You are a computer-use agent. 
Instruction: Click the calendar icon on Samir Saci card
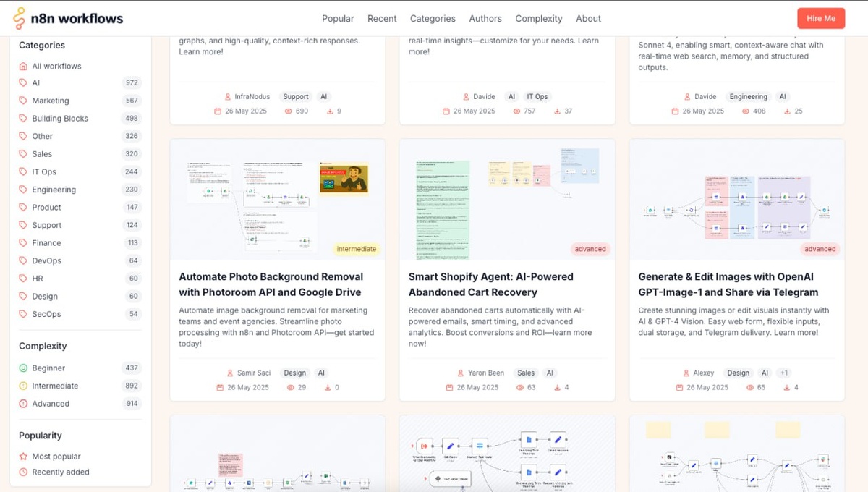click(x=219, y=388)
